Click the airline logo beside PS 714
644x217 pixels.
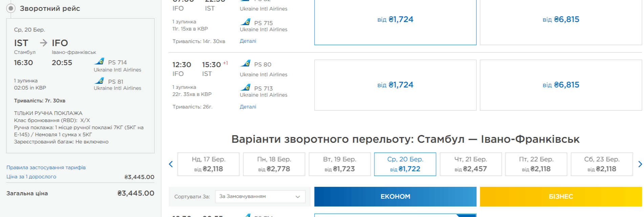pos(99,61)
